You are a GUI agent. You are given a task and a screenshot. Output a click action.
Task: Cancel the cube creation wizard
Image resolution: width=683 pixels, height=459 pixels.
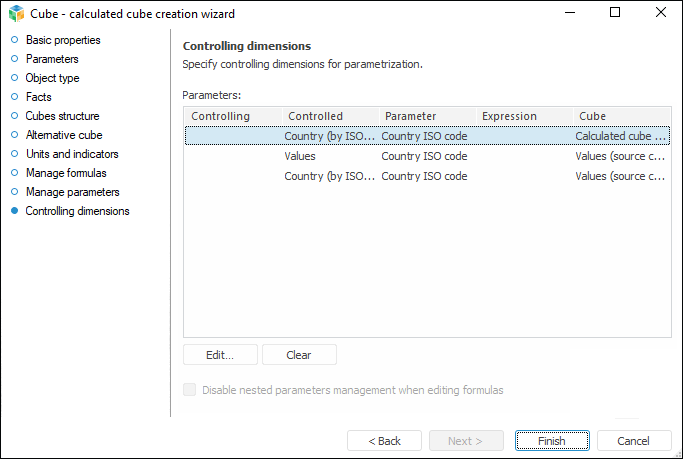tap(634, 441)
